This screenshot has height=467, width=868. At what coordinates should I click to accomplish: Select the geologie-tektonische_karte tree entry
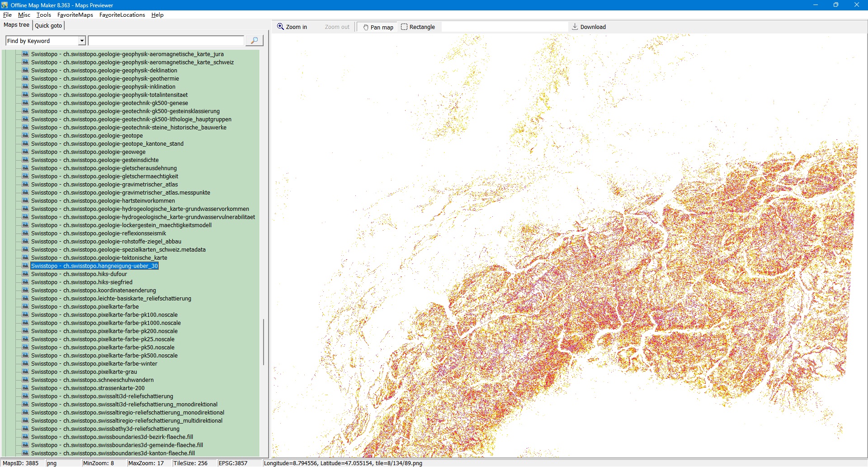coord(99,258)
